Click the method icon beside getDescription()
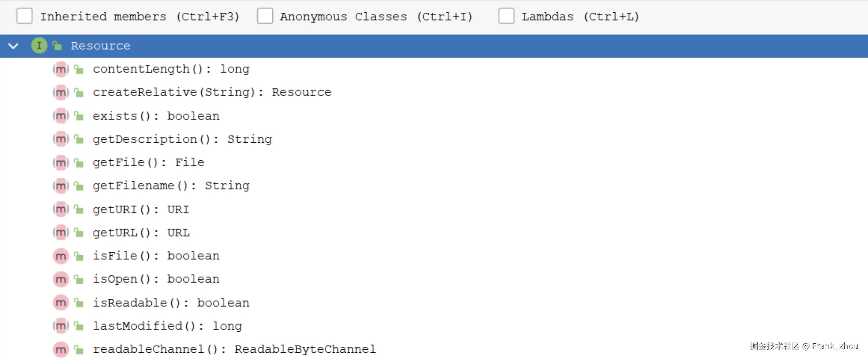The width and height of the screenshot is (868, 360). point(61,139)
